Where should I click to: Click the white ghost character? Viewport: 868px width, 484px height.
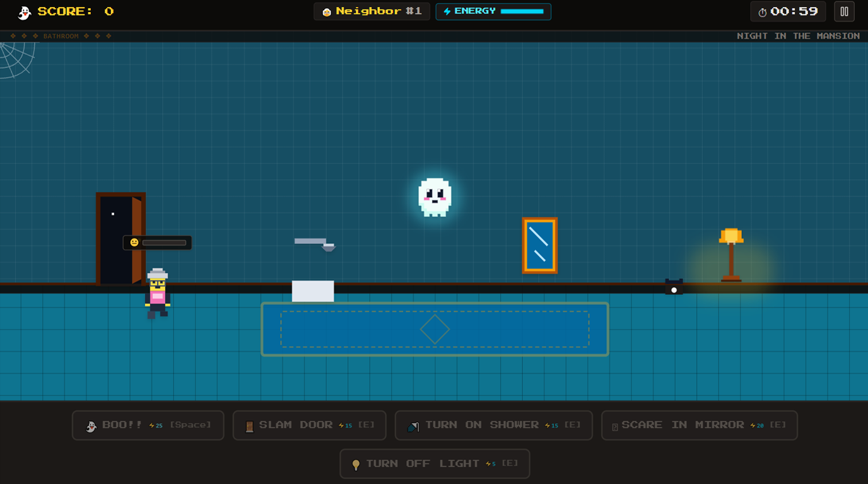(x=435, y=197)
